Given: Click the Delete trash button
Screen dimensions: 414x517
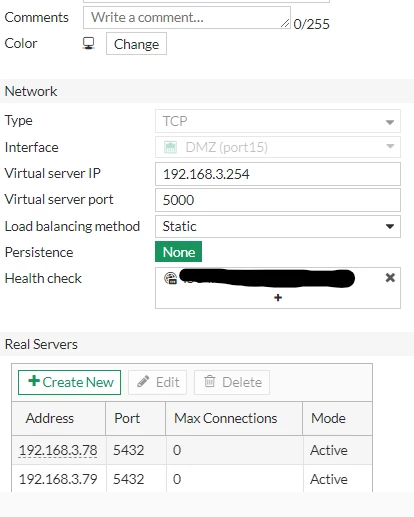Looking at the screenshot, I should tap(232, 382).
